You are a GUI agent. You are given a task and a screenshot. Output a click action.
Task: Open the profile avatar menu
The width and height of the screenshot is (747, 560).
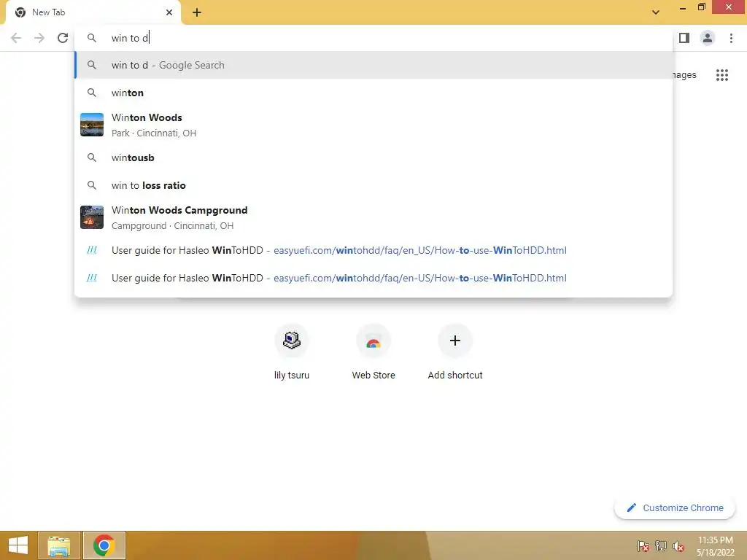(708, 38)
